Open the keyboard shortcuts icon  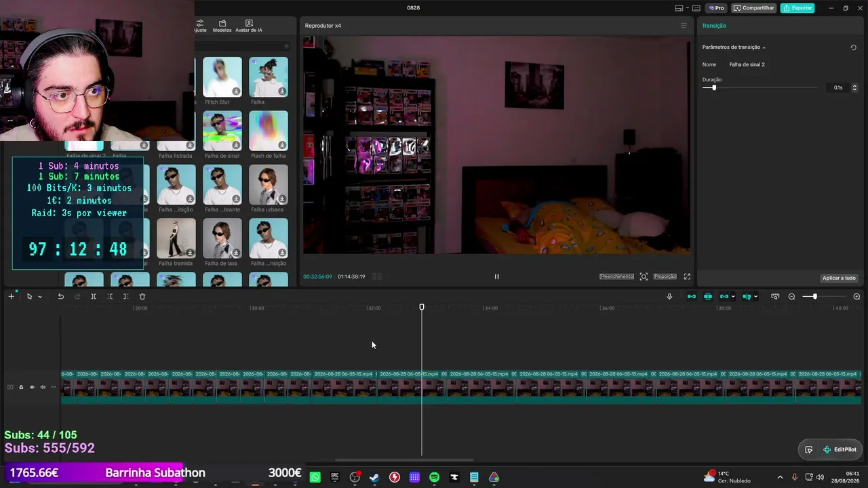point(696,8)
